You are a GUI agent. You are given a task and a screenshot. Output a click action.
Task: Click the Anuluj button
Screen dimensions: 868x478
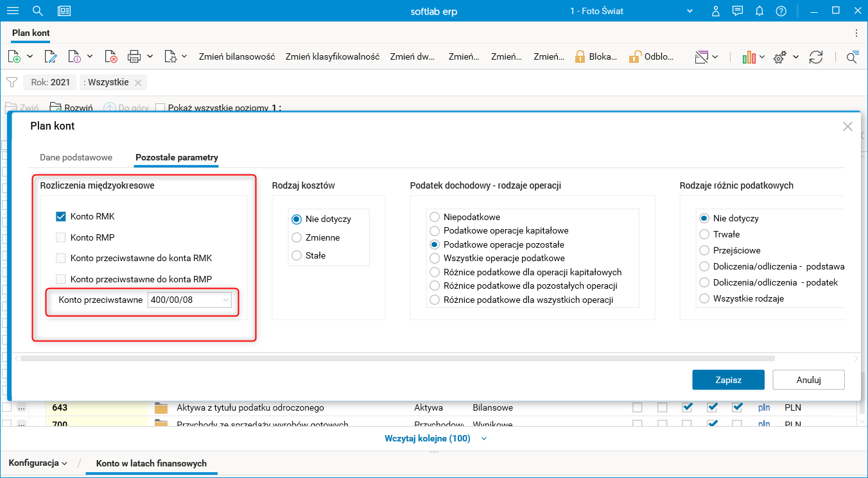point(808,380)
